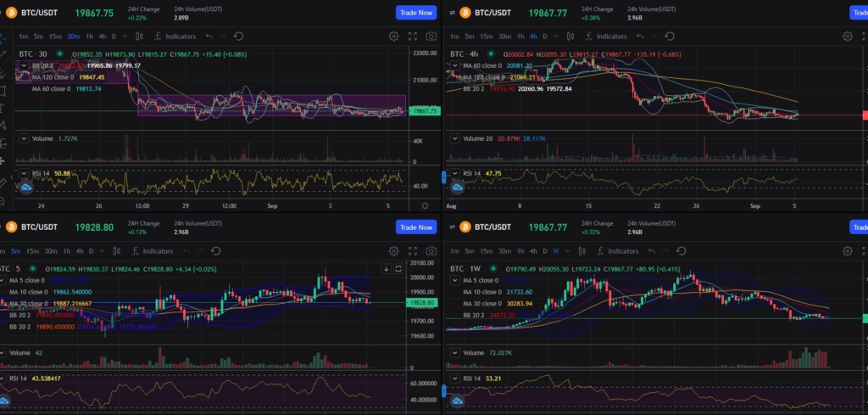Screen dimensions: 868x415
Task: Take a chart snapshot in 30m panel
Action: 431,36
